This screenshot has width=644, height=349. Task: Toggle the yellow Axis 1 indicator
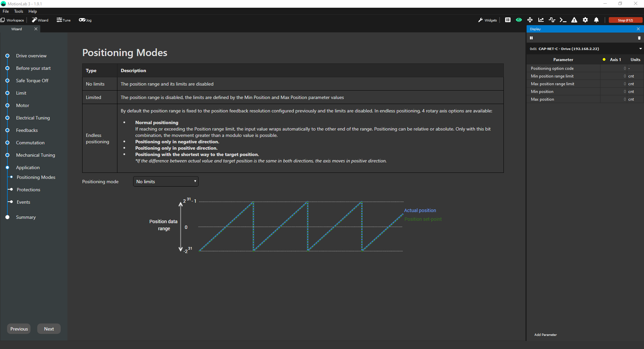604,60
